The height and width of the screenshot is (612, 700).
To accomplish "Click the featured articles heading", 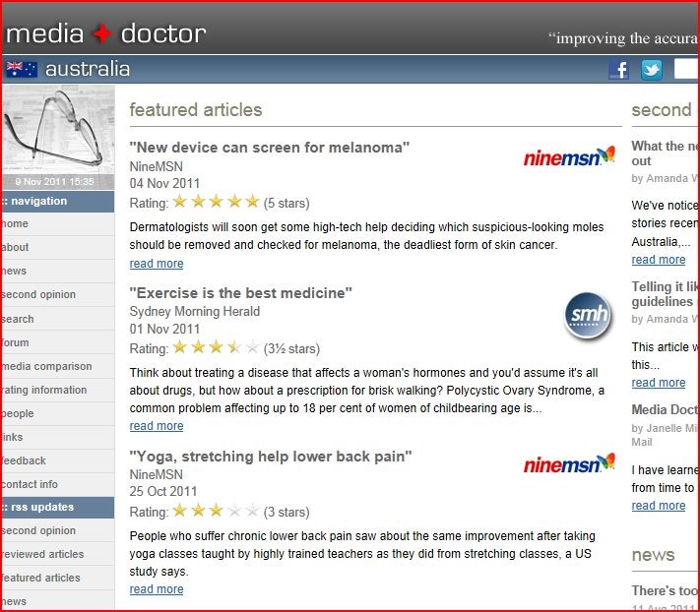I will click(196, 110).
